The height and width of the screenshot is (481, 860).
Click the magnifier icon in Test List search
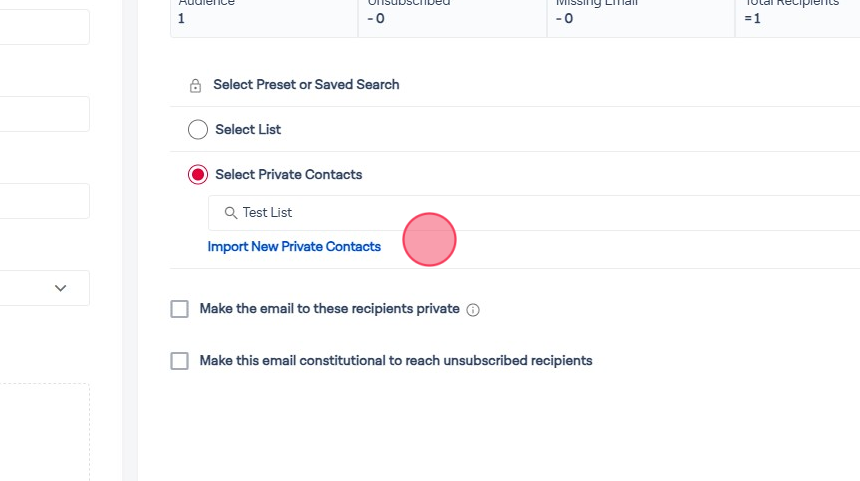pos(230,213)
